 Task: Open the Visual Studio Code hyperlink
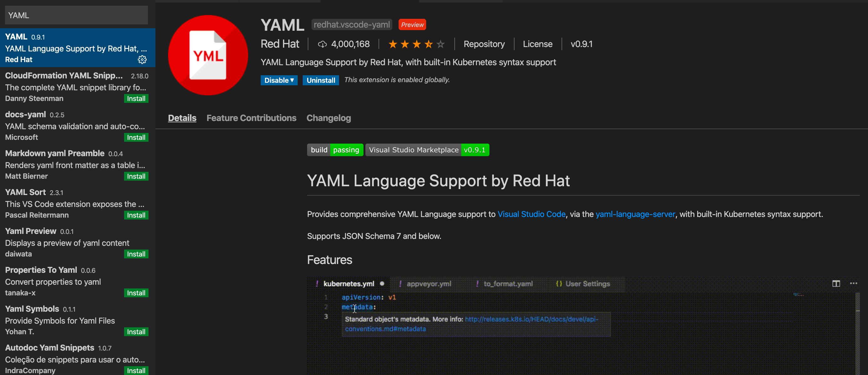pos(531,214)
